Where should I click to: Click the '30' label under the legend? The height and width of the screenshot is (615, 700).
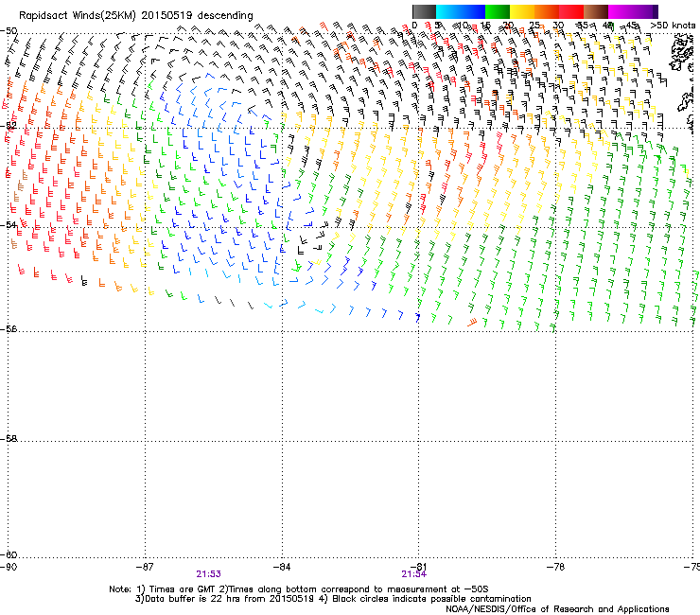point(558,26)
